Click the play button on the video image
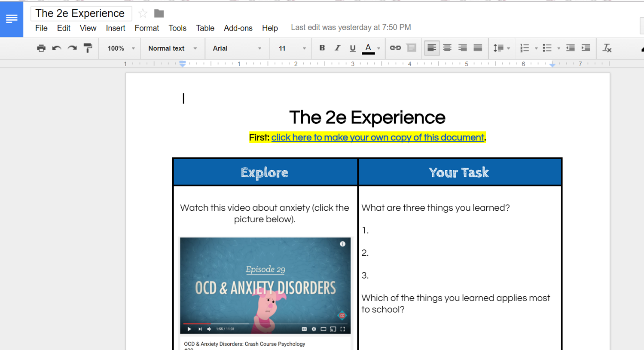644x350 pixels. (189, 329)
